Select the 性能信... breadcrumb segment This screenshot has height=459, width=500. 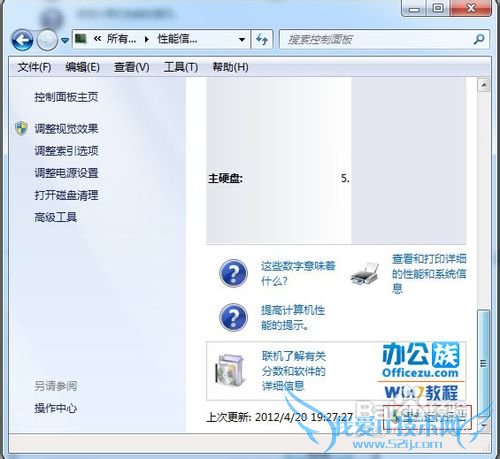tap(177, 39)
